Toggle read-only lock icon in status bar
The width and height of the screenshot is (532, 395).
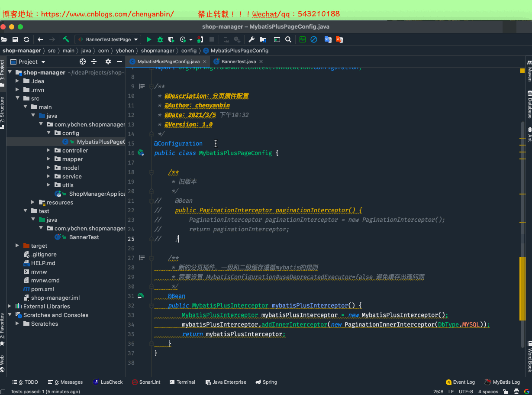pos(505,392)
